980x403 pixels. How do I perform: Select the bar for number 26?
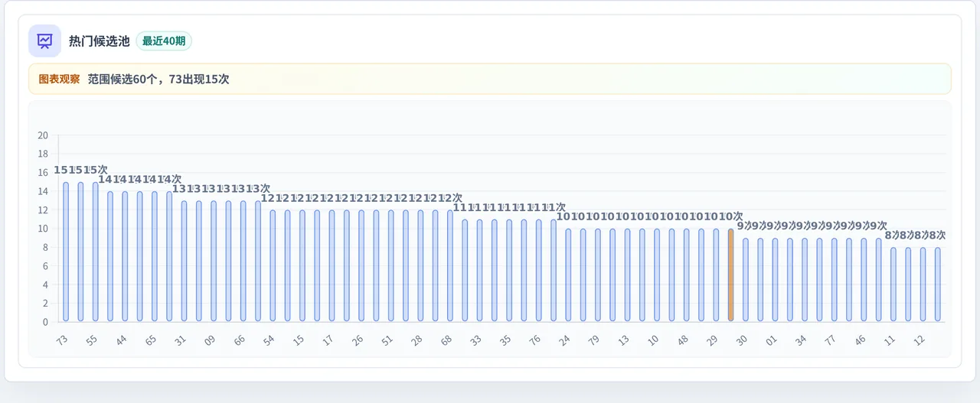pos(361,265)
